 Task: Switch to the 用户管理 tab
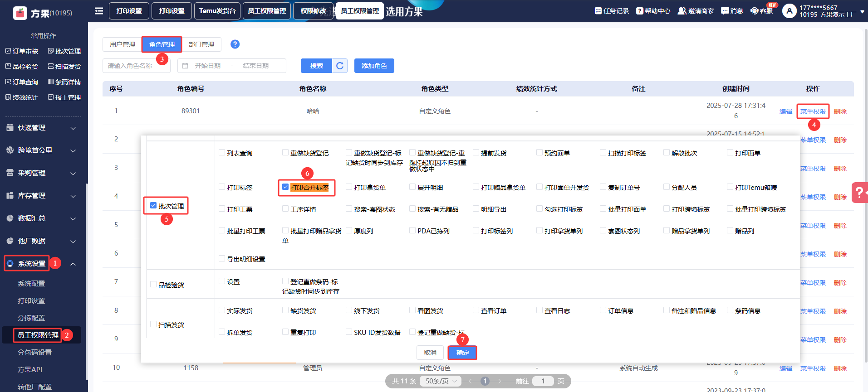122,44
